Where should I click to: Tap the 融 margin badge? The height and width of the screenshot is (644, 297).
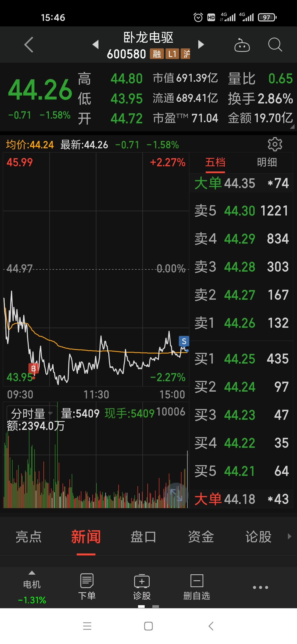157,54
